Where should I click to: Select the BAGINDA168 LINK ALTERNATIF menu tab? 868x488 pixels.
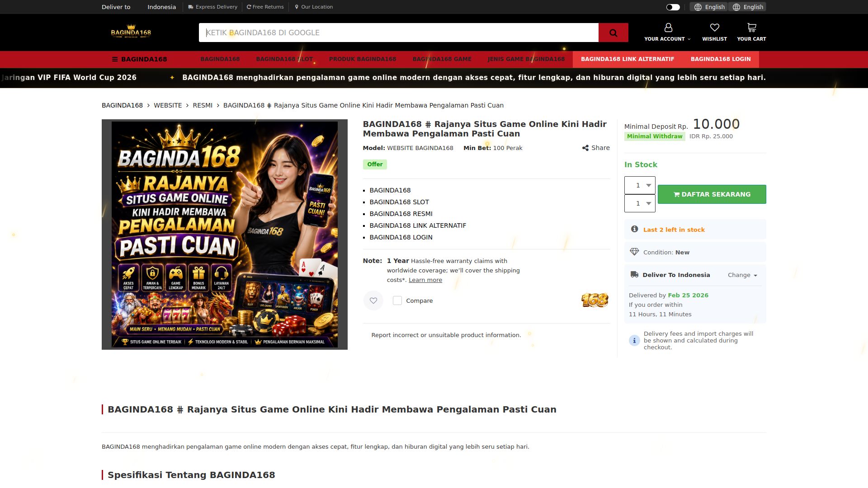click(627, 59)
